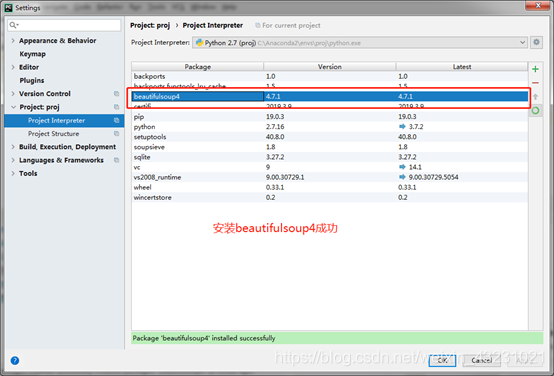
Task: Select the sqlite package row
Action: (330, 157)
